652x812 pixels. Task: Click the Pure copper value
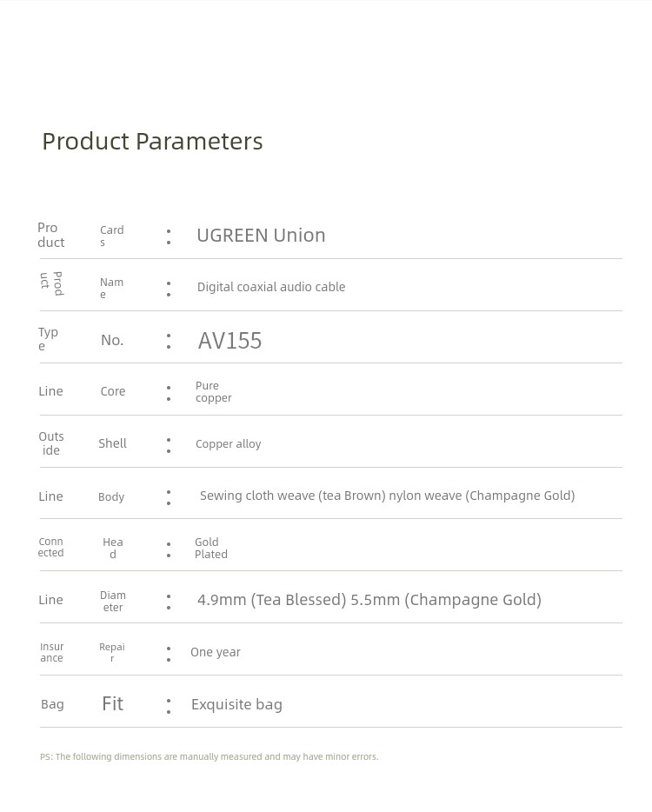(x=213, y=391)
